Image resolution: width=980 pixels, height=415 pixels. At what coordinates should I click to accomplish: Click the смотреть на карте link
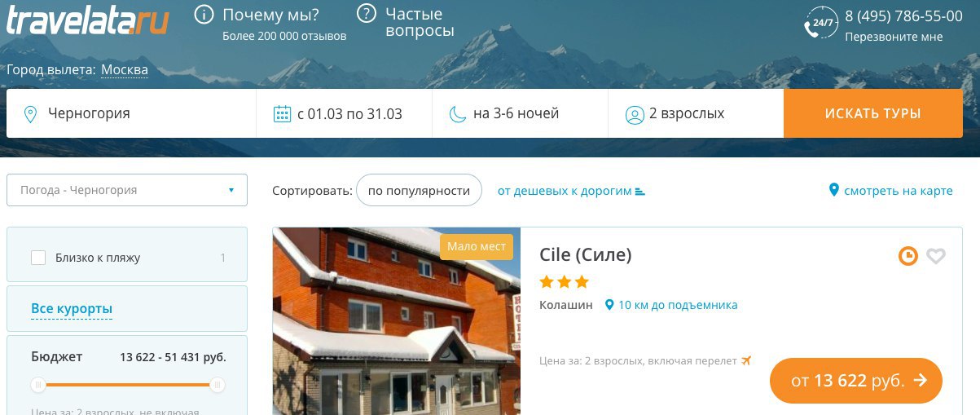coord(890,190)
